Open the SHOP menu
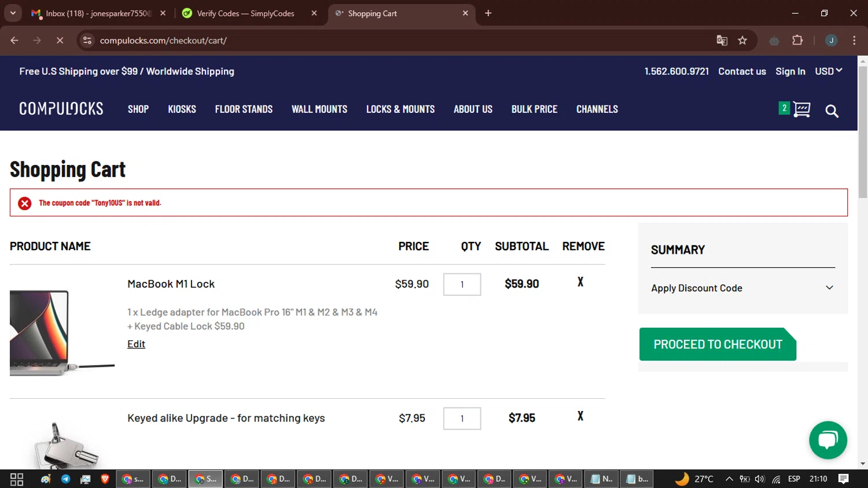This screenshot has width=868, height=488. [138, 109]
